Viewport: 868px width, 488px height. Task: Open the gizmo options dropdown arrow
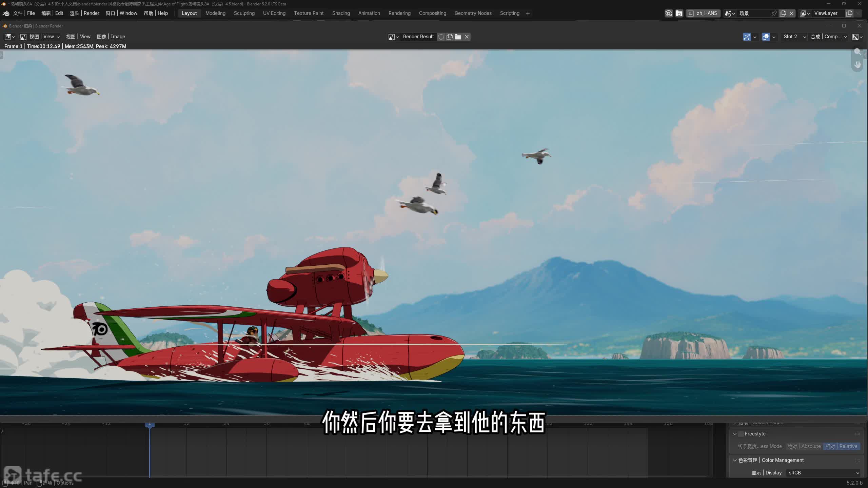pyautogui.click(x=755, y=37)
